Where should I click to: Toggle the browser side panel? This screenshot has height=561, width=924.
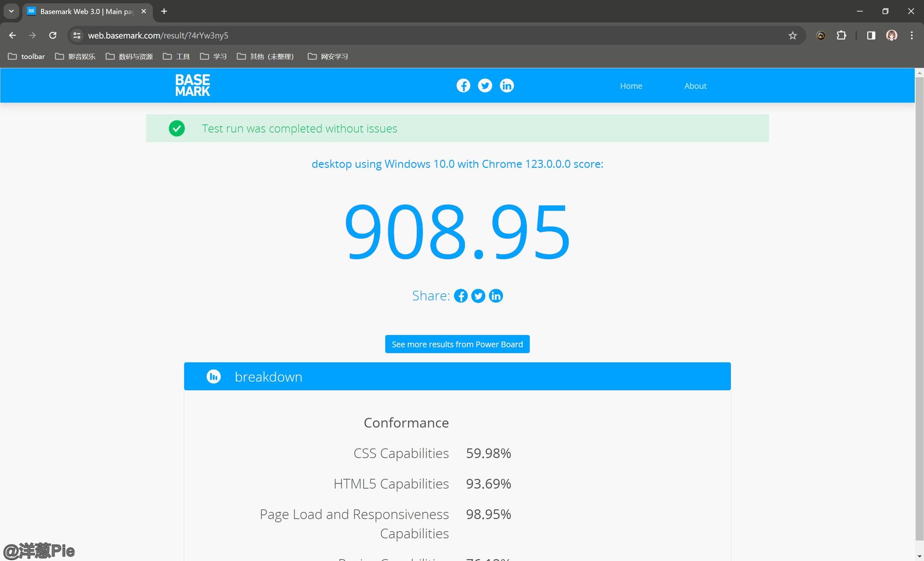(x=871, y=36)
